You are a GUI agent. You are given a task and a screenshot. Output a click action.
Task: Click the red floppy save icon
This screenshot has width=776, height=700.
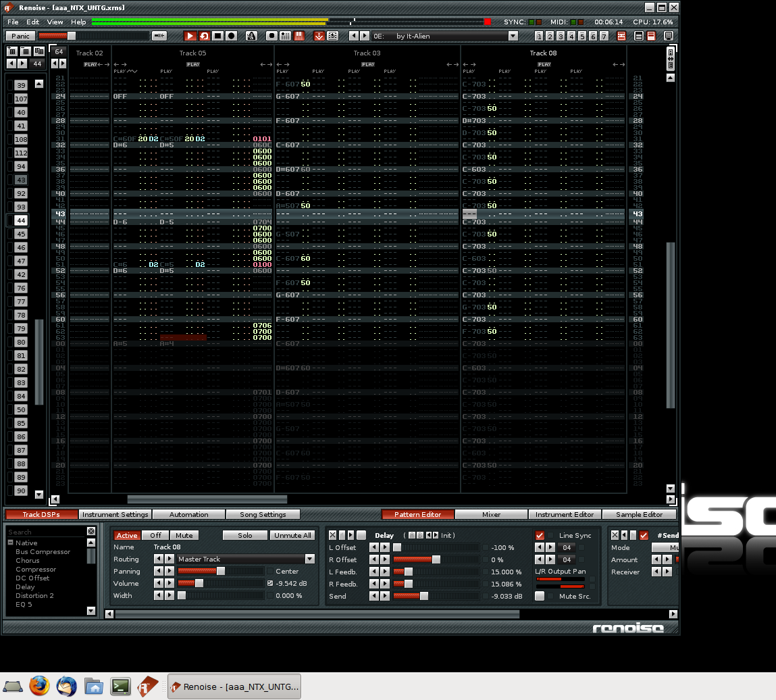tap(299, 36)
